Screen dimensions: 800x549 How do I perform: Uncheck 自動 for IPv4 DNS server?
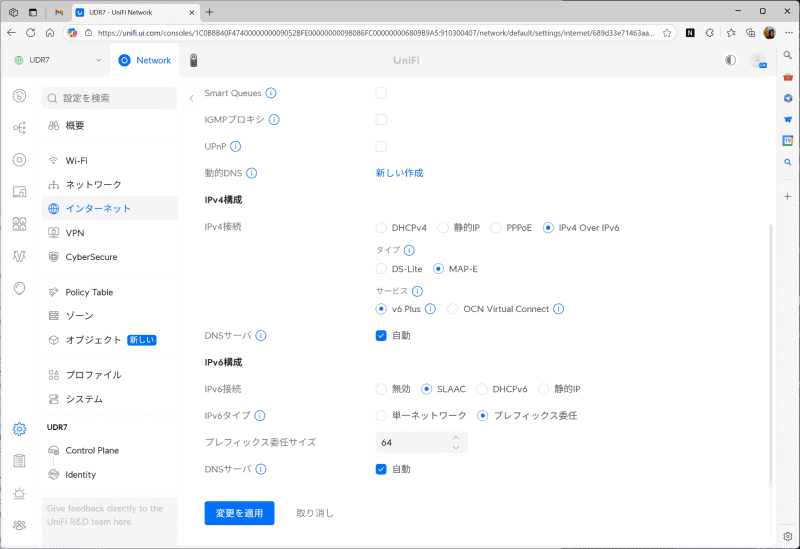[x=381, y=336]
